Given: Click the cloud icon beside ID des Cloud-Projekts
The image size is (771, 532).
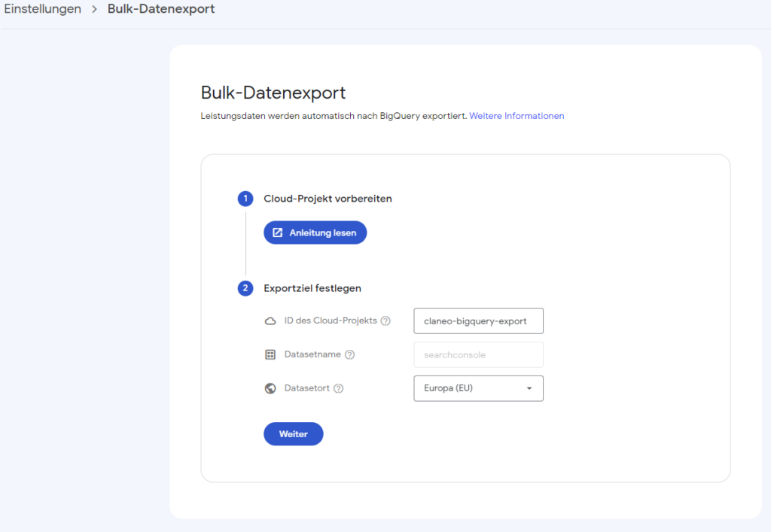Looking at the screenshot, I should pyautogui.click(x=270, y=321).
